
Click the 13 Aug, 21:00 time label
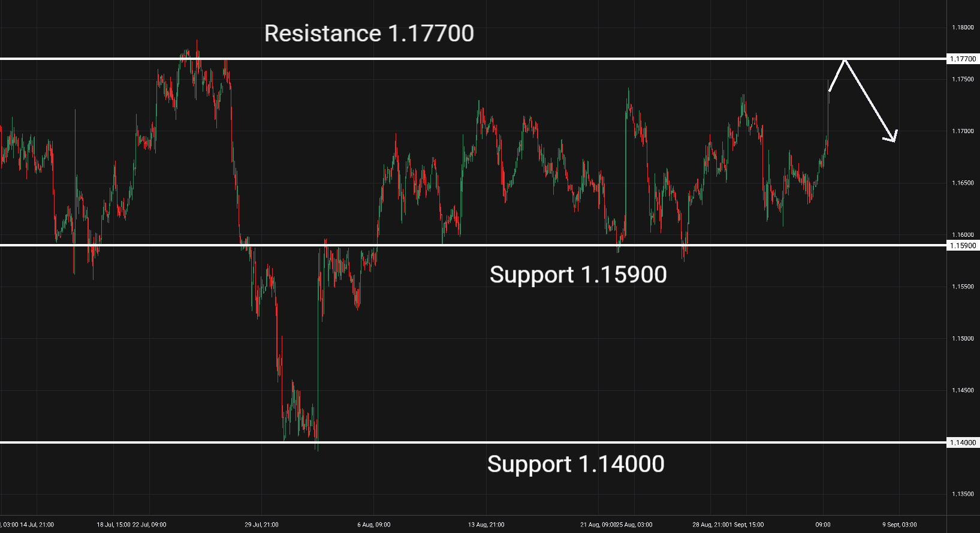pyautogui.click(x=486, y=525)
